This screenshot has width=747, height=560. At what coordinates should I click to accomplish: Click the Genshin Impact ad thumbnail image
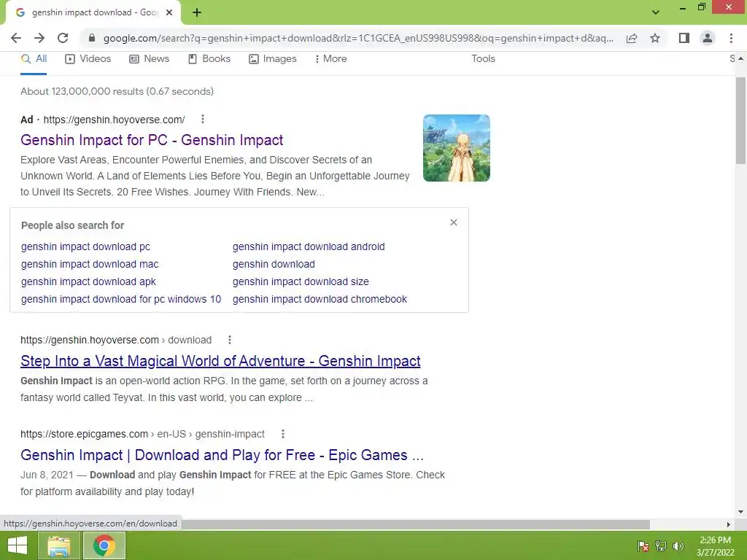(457, 147)
